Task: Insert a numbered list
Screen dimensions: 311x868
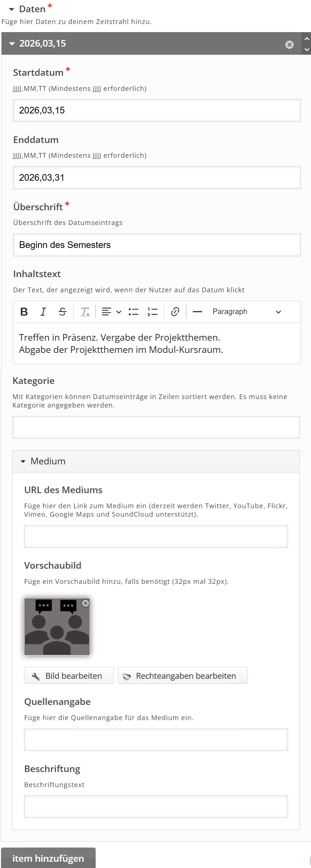Action: click(153, 312)
